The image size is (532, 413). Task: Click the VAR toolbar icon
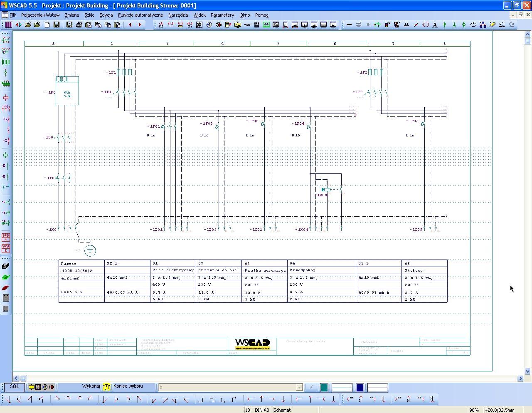point(247,25)
